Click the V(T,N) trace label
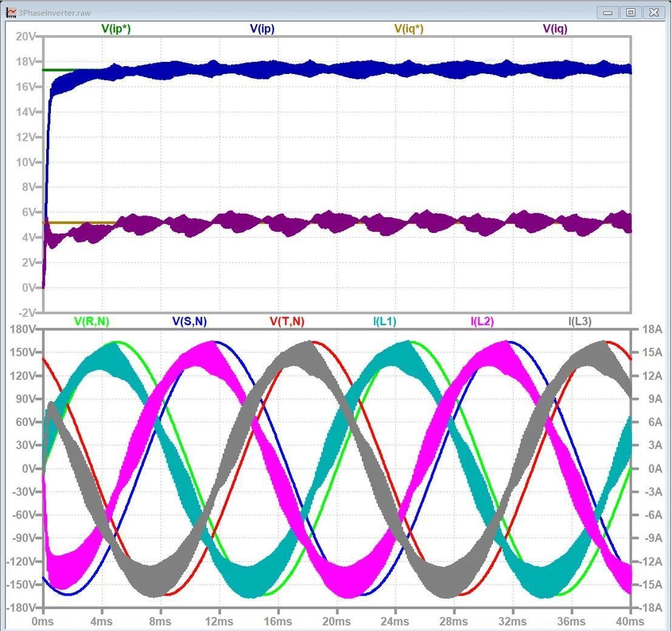The width and height of the screenshot is (672, 631). pyautogui.click(x=287, y=322)
